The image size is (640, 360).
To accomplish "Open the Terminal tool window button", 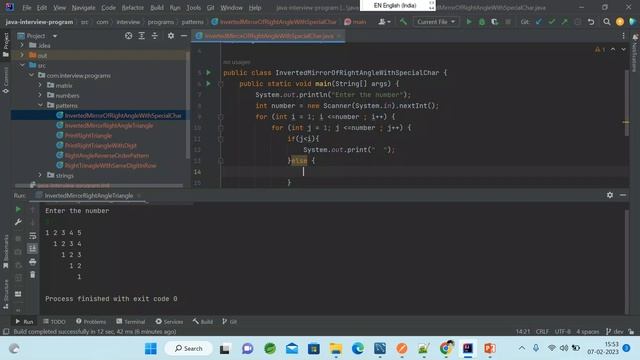I will 131,322.
